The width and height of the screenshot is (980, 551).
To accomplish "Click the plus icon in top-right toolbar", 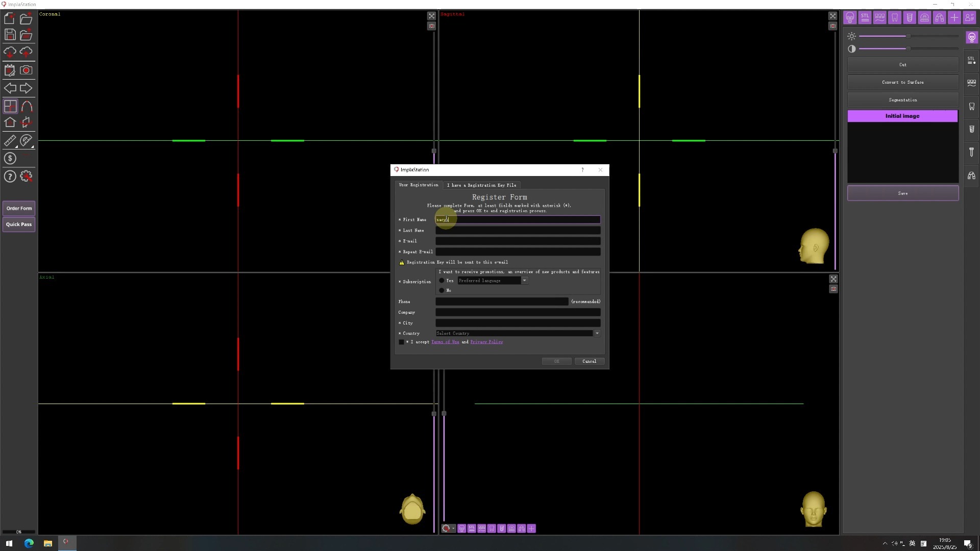I will tap(954, 18).
